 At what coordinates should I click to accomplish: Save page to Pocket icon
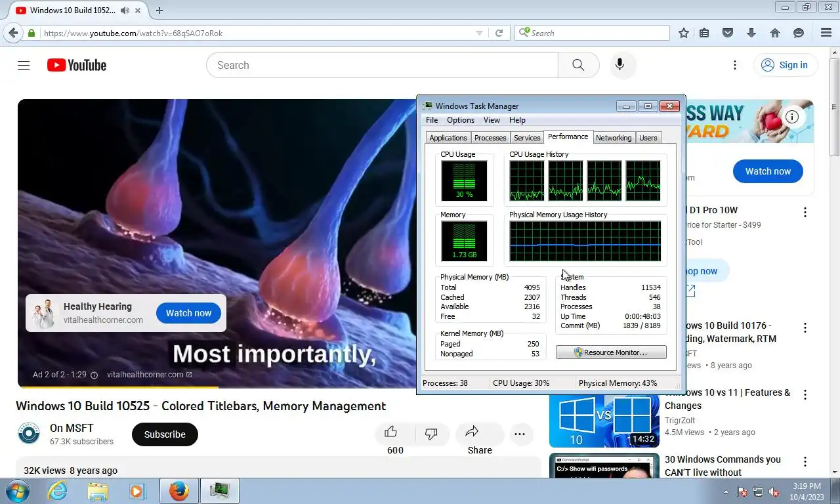click(728, 33)
